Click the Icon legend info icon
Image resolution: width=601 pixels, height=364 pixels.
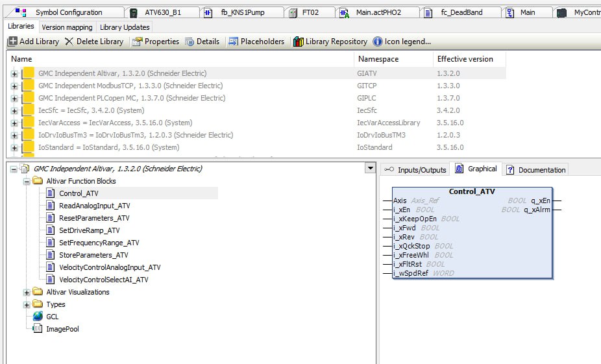coord(378,42)
